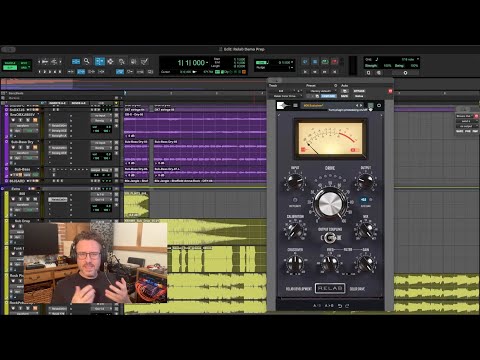
Task: Open the factory default preset dropdown
Action: tap(322, 91)
